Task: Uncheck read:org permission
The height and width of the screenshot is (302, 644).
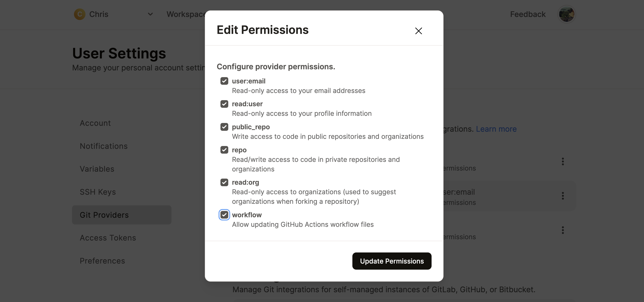Action: pos(224,182)
